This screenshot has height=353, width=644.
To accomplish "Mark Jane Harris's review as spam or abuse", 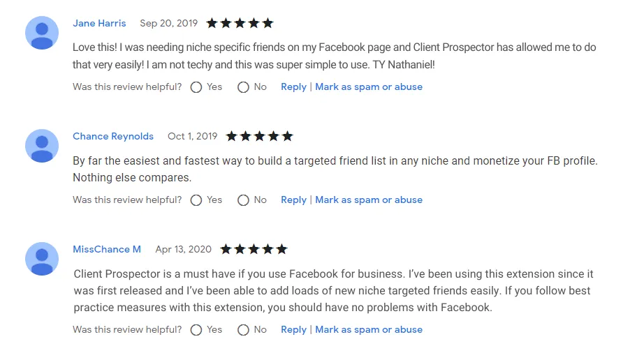I will pyautogui.click(x=369, y=87).
